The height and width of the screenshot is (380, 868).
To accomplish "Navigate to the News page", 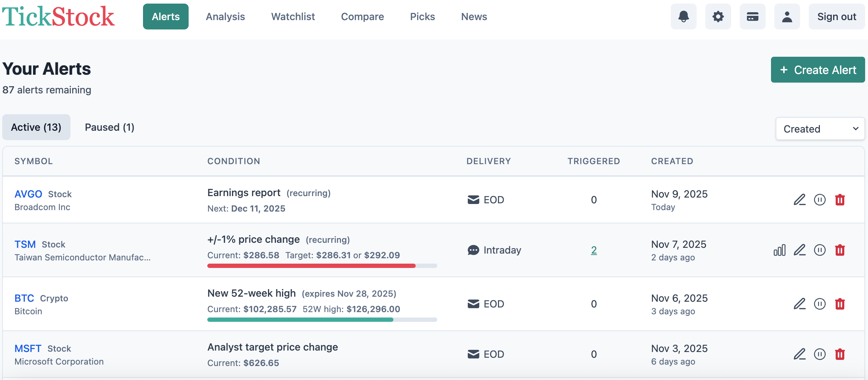I will (474, 17).
